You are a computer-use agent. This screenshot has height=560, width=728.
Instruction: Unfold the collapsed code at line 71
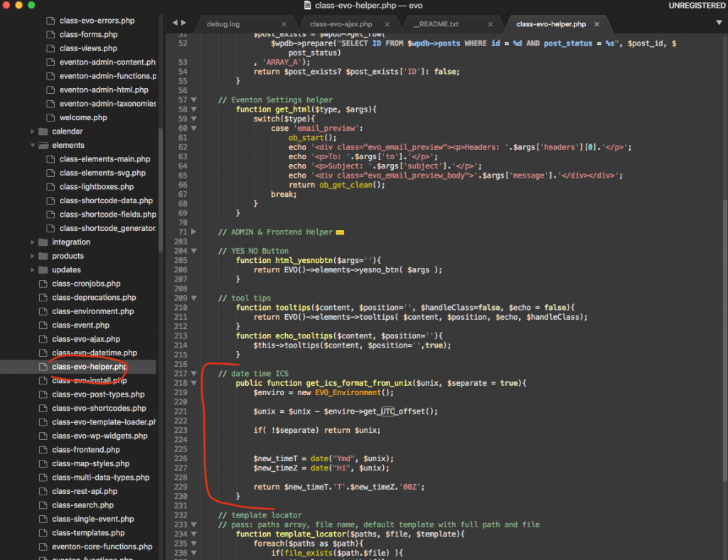click(x=193, y=232)
